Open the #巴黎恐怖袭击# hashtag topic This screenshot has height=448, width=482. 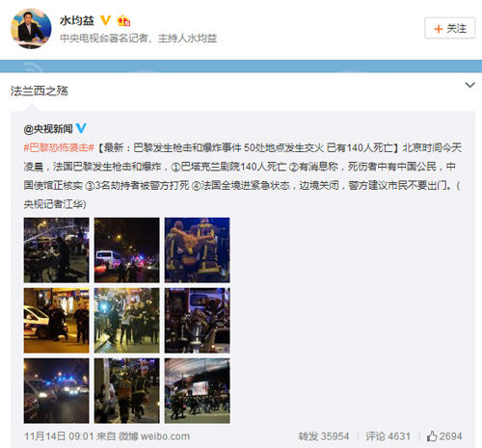pyautogui.click(x=59, y=147)
